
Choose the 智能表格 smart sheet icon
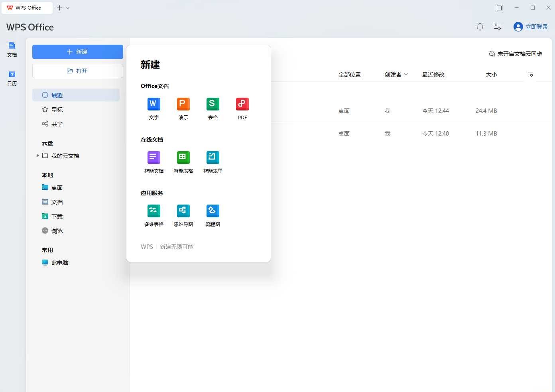183,162
